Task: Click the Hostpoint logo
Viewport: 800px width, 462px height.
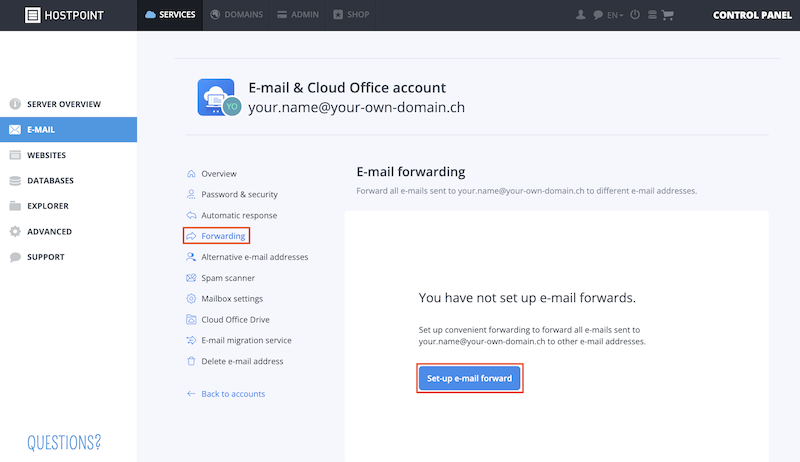Action: [x=64, y=15]
